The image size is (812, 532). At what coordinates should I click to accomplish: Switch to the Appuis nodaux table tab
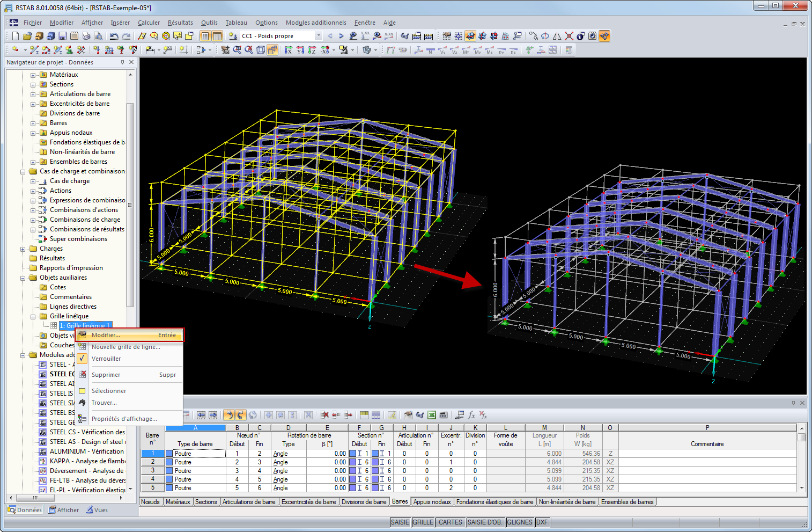tap(432, 502)
